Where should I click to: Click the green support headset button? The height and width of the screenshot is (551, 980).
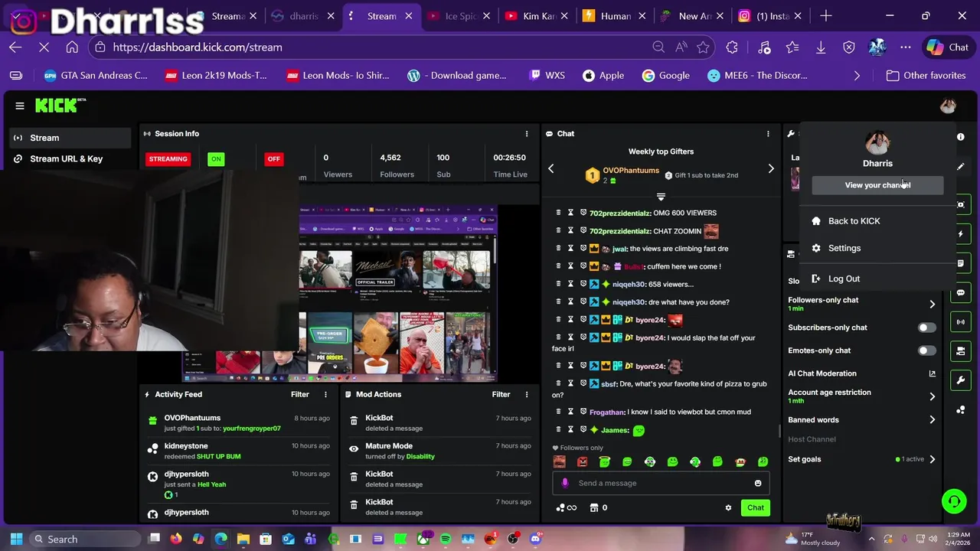tap(954, 502)
